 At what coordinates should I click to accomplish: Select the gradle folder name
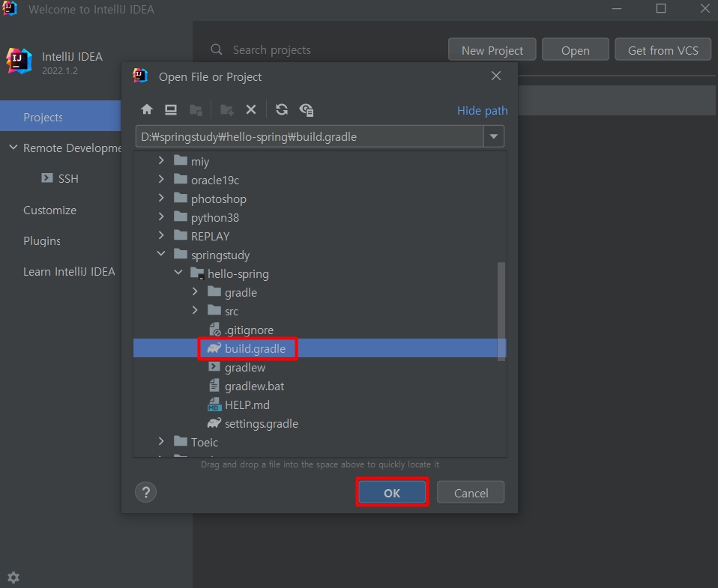pyautogui.click(x=241, y=293)
